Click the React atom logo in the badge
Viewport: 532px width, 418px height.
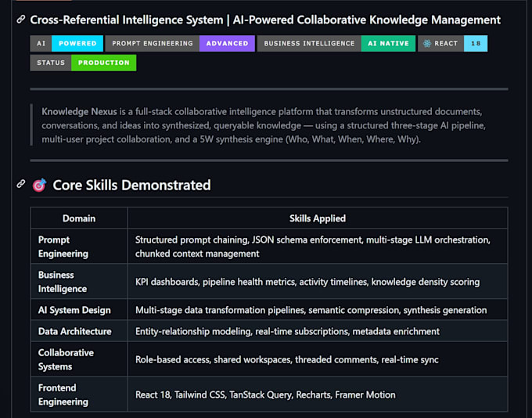point(427,44)
